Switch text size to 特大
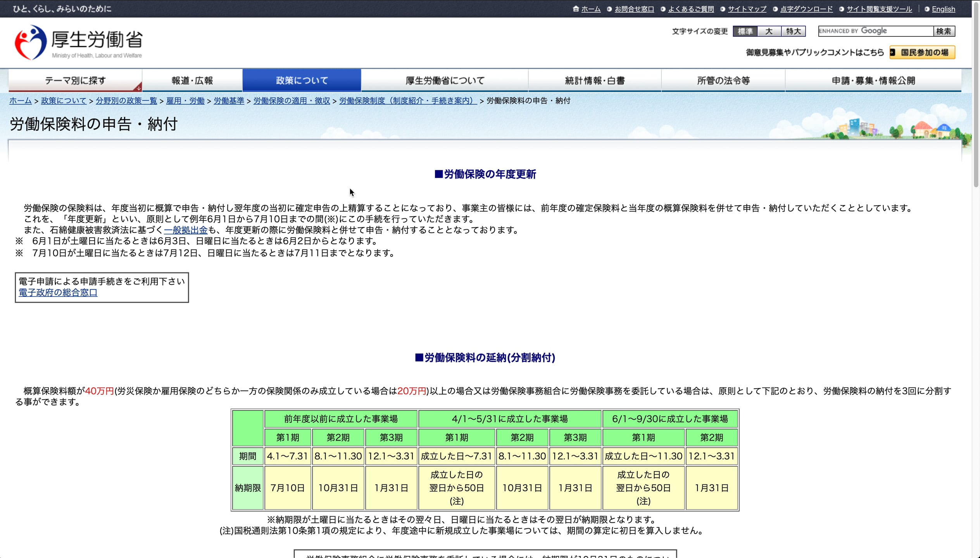The width and height of the screenshot is (980, 558). 792,31
